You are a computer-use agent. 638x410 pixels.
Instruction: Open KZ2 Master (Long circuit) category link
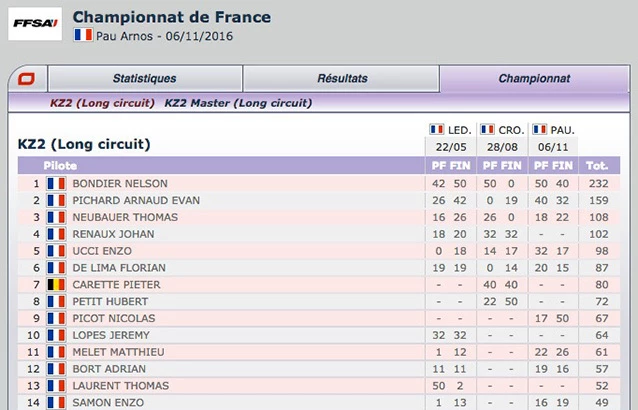(238, 102)
